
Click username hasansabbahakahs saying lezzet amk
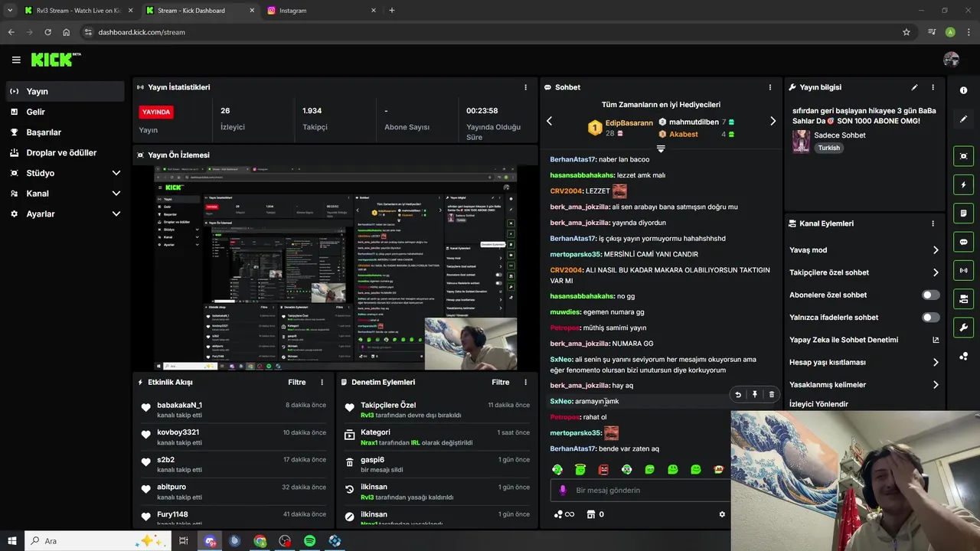tap(582, 175)
